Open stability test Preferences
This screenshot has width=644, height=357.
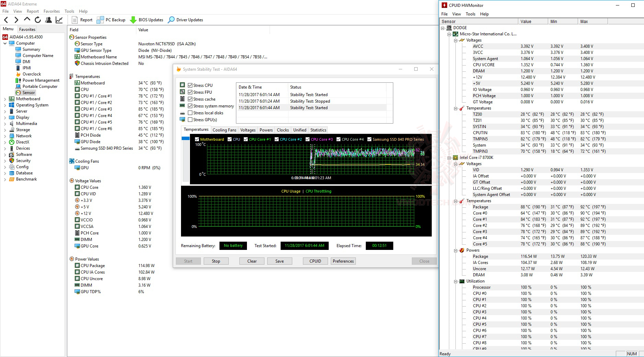(343, 261)
